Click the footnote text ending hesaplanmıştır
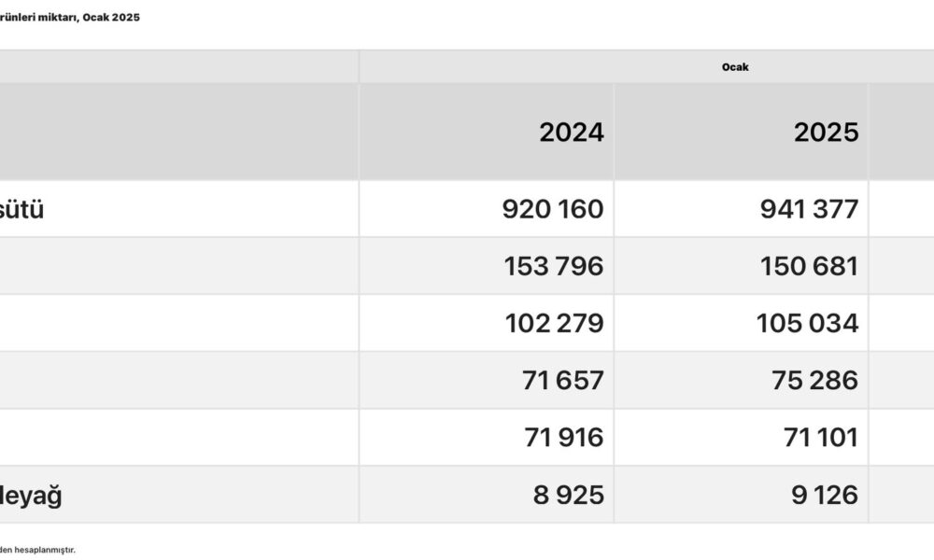Image resolution: width=934 pixels, height=560 pixels. [37, 550]
